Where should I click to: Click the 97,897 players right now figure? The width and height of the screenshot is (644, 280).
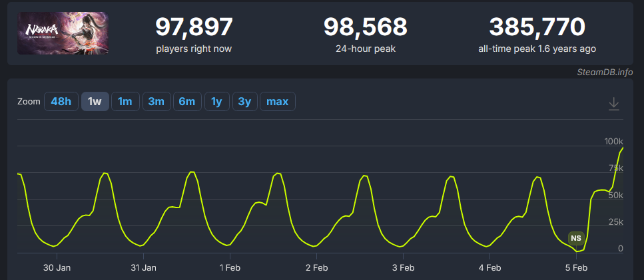(x=194, y=27)
